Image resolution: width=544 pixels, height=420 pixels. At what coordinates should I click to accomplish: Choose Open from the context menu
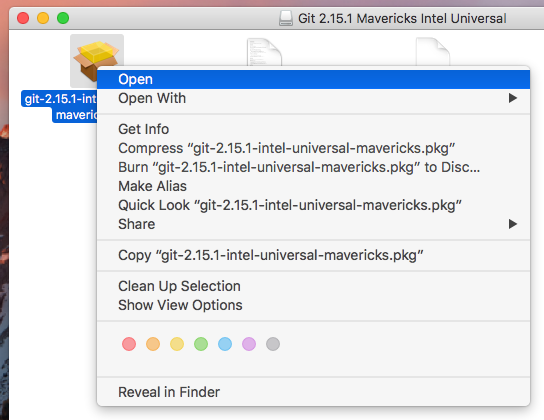coord(313,79)
